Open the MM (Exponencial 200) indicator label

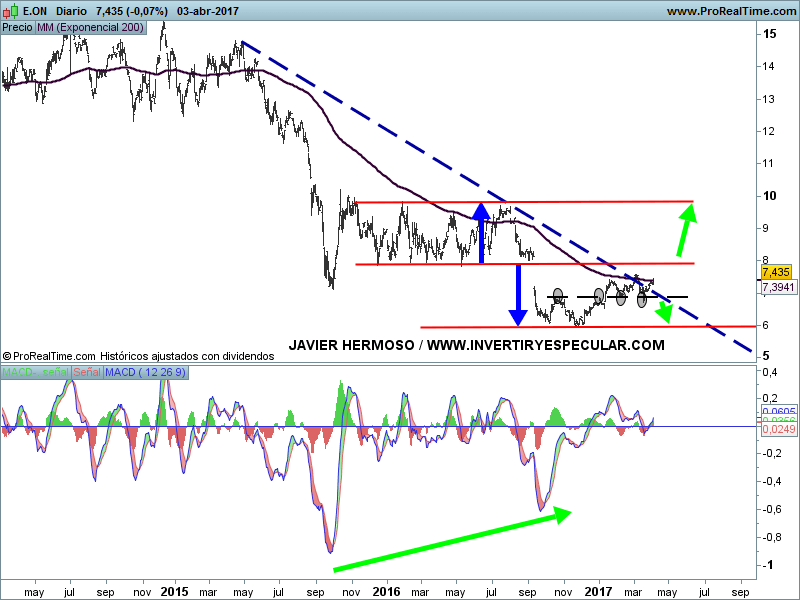(89, 27)
